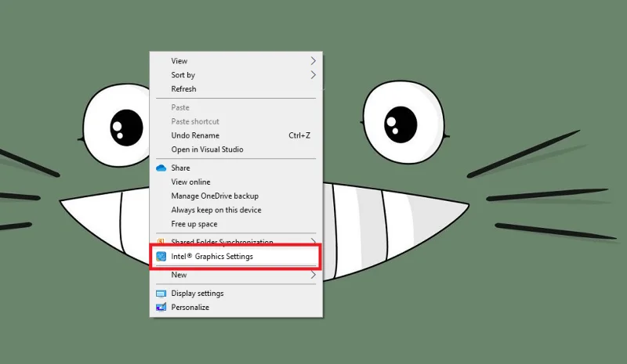Expand the New submenu arrow
The height and width of the screenshot is (364, 627).
[x=313, y=275]
